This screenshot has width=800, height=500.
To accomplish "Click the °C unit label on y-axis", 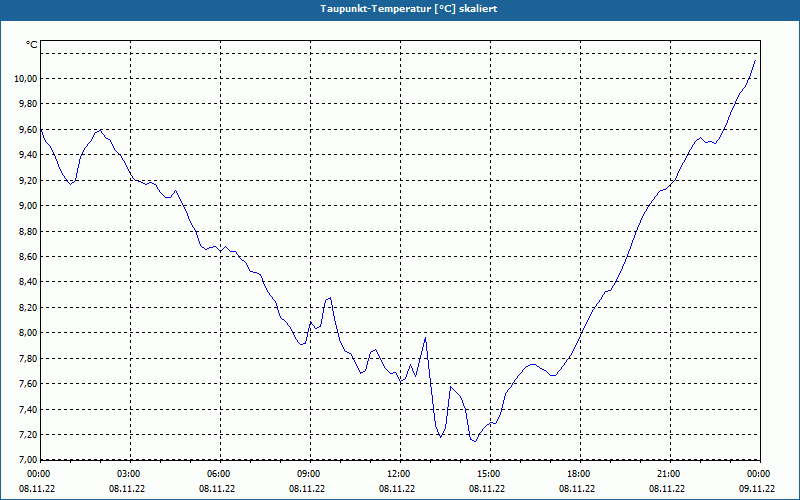I will [31, 45].
